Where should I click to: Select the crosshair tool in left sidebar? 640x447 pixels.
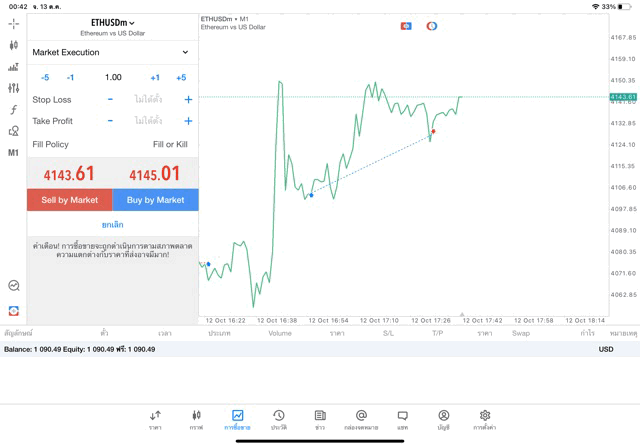click(13, 23)
